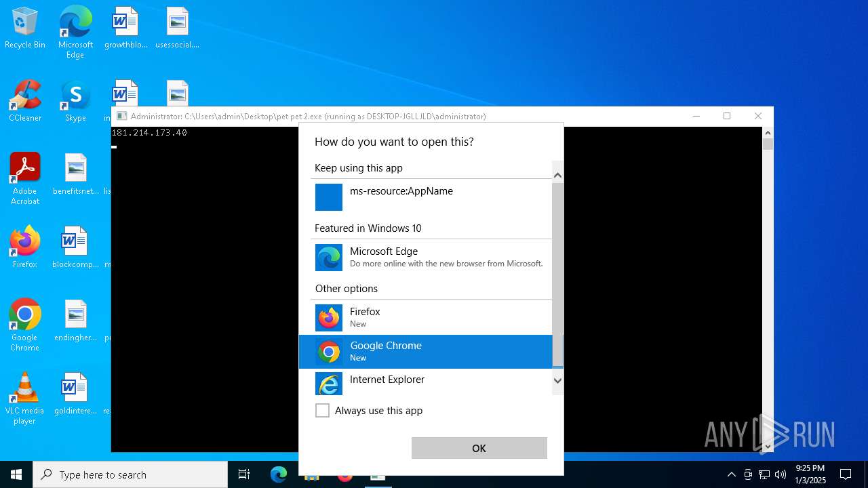Tick the Always use this app checkbox
Viewport: 868px width, 488px height.
(x=322, y=410)
